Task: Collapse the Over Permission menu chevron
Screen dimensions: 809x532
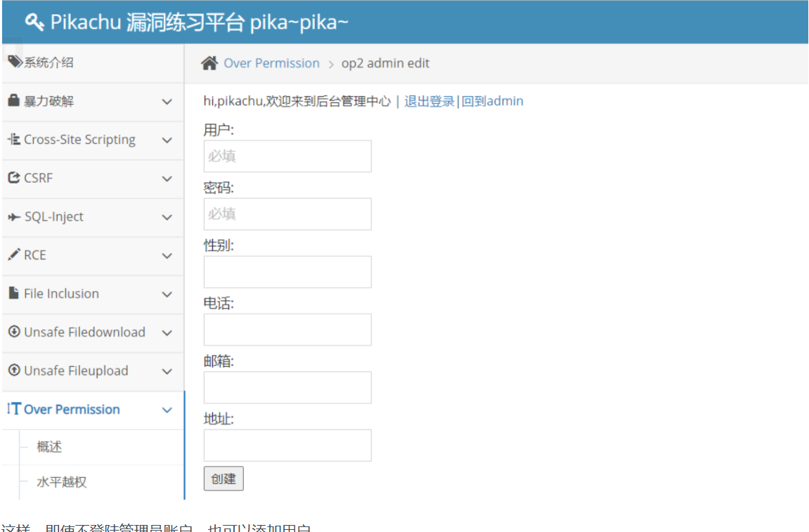Action: click(167, 410)
